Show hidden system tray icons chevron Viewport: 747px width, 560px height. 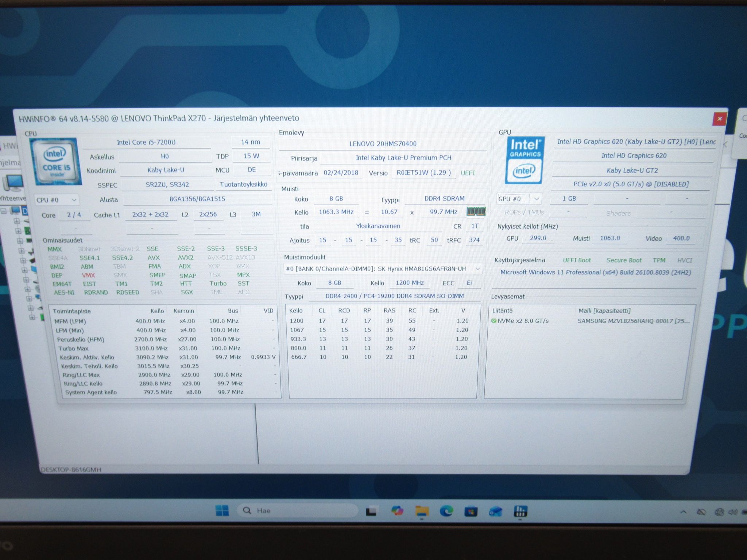(684, 512)
